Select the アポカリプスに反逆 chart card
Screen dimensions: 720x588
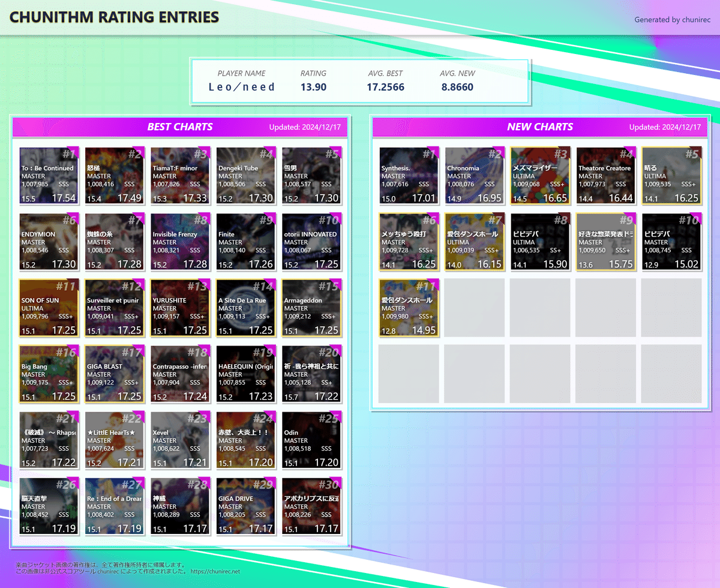pos(311,506)
